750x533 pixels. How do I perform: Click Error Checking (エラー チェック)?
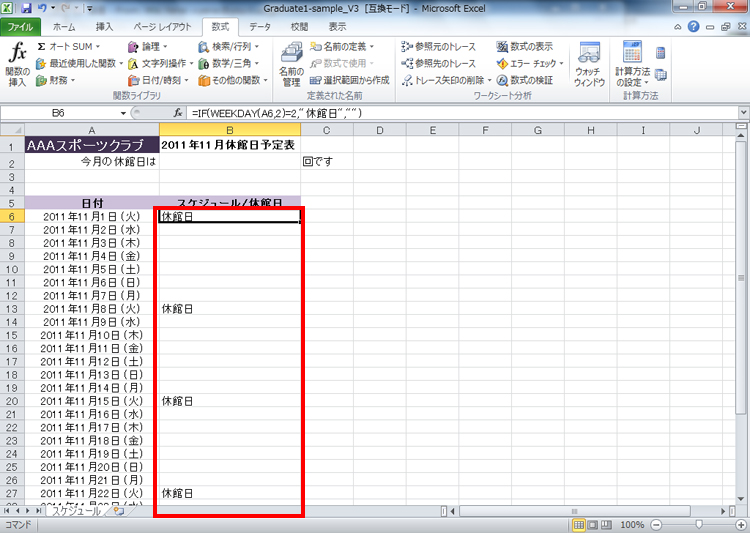pyautogui.click(x=526, y=63)
